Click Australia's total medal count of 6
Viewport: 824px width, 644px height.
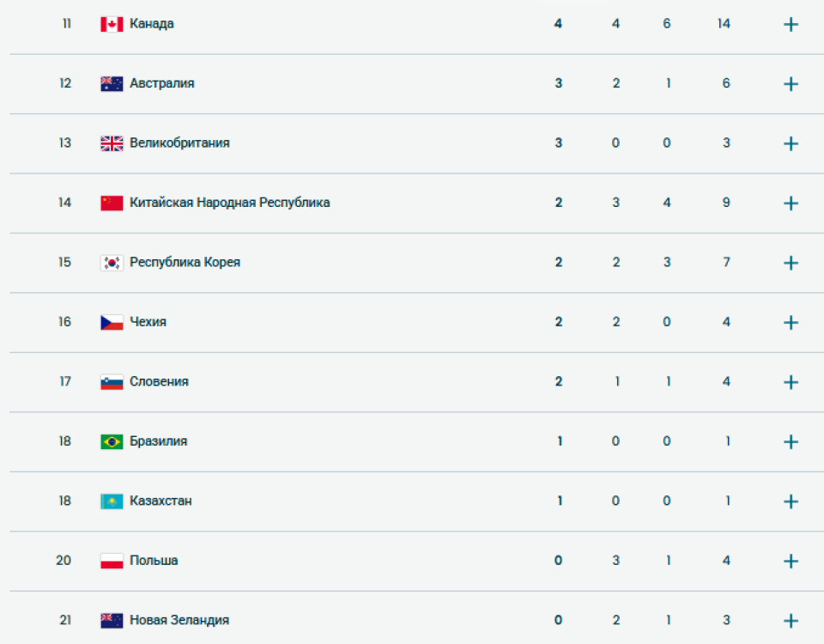pyautogui.click(x=725, y=83)
